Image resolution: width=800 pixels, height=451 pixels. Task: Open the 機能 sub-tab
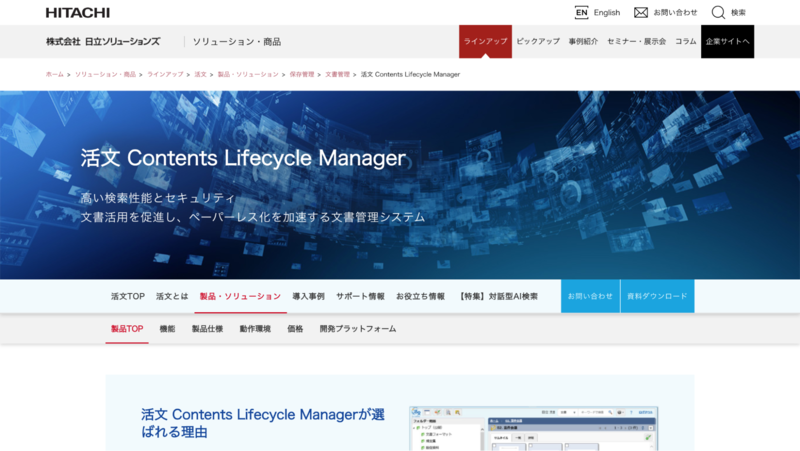click(x=167, y=329)
